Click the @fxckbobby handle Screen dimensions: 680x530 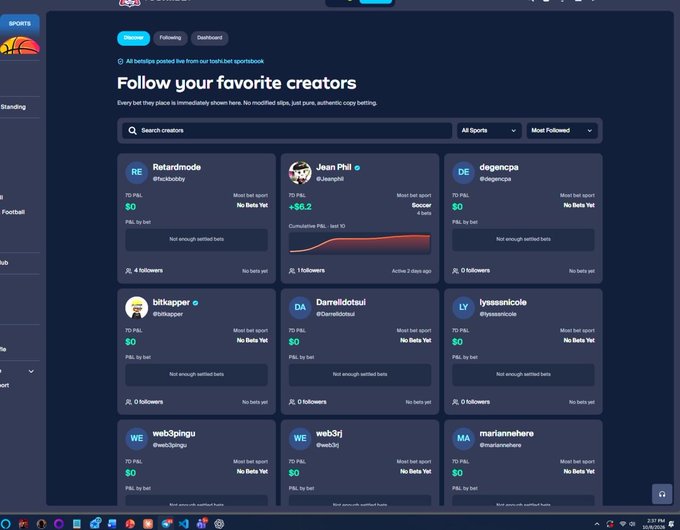pos(169,179)
